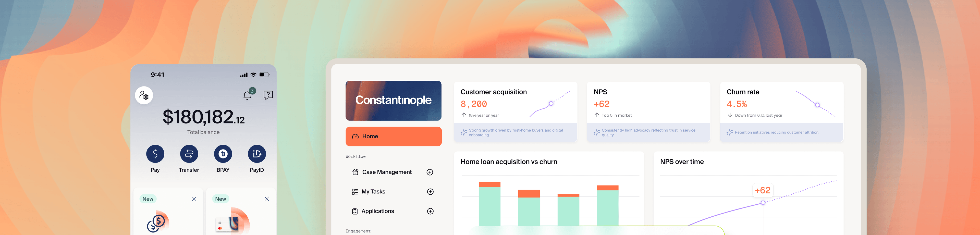
Task: Click the total balance amount
Action: [203, 117]
